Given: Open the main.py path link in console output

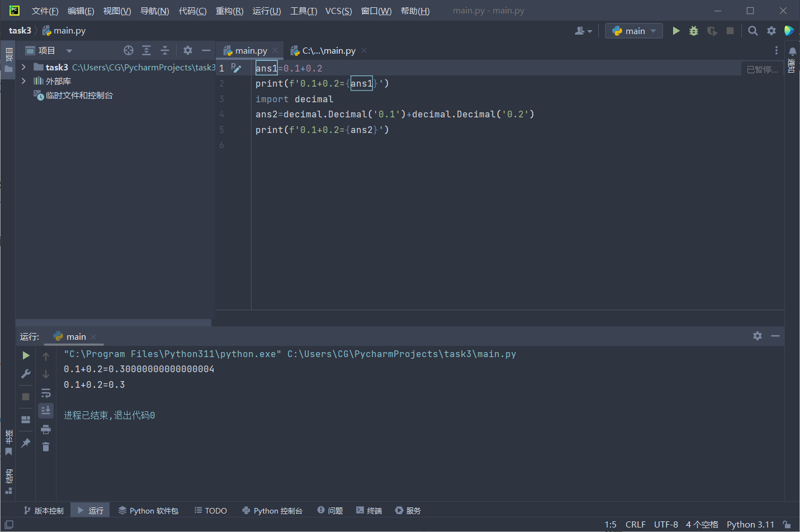Looking at the screenshot, I should point(401,354).
